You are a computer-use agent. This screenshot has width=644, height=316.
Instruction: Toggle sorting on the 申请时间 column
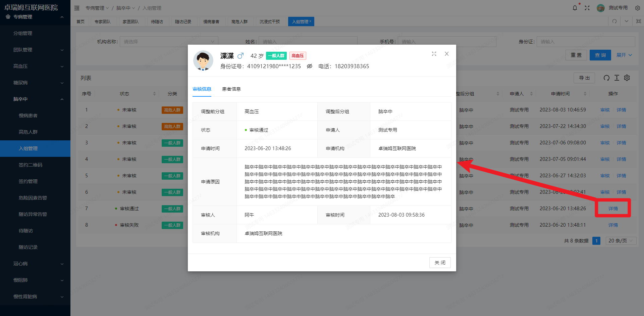[586, 94]
